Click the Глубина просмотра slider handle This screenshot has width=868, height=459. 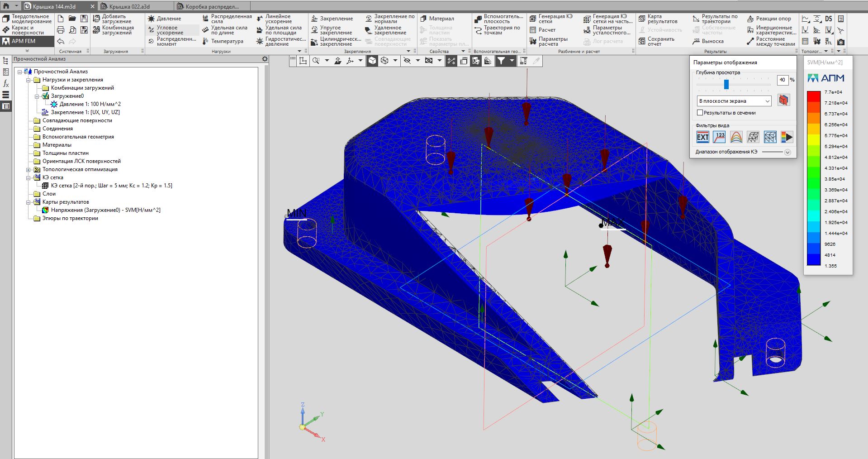(726, 84)
